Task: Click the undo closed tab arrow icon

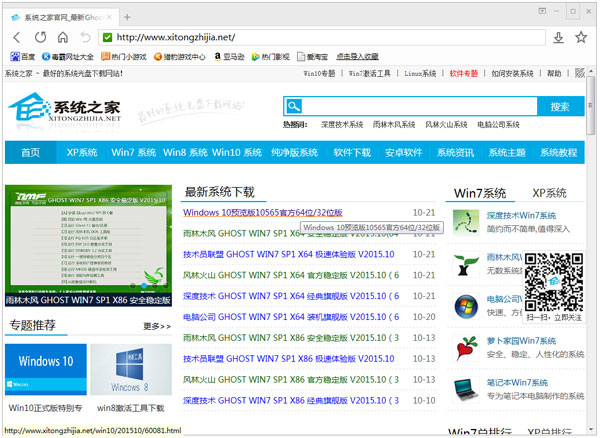Action: pyautogui.click(x=85, y=37)
